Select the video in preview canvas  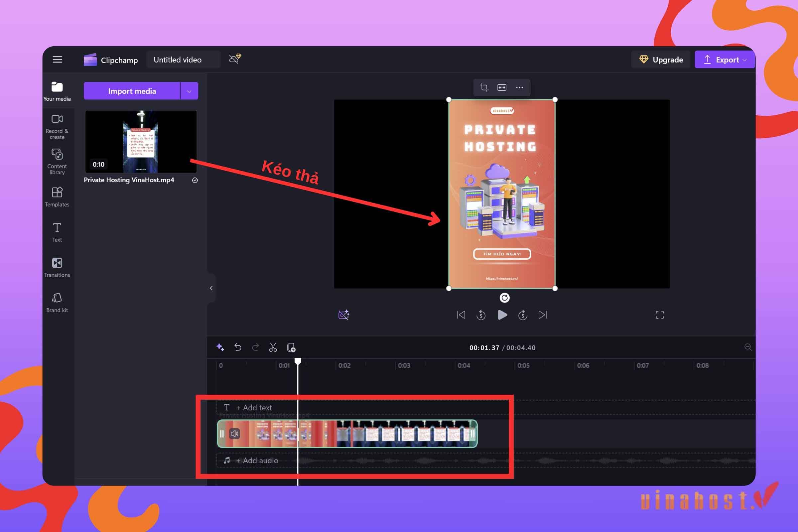point(501,194)
